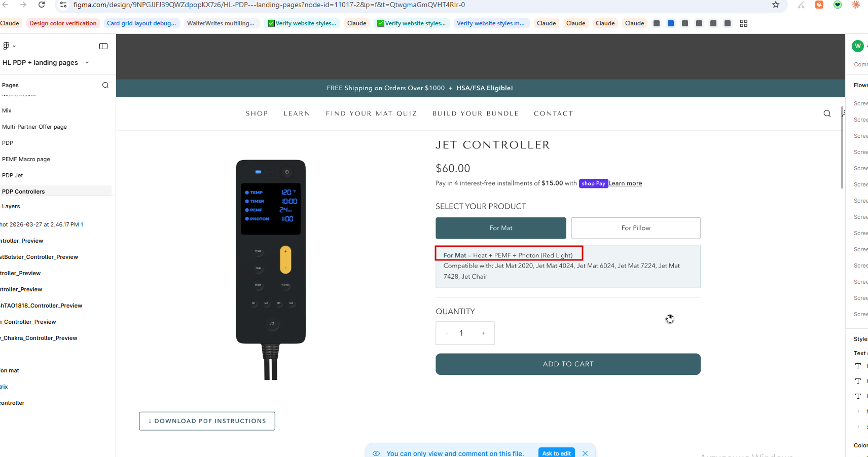Toggle the sidebar panel layout icon
Screen dimensions: 868x457
(x=103, y=46)
